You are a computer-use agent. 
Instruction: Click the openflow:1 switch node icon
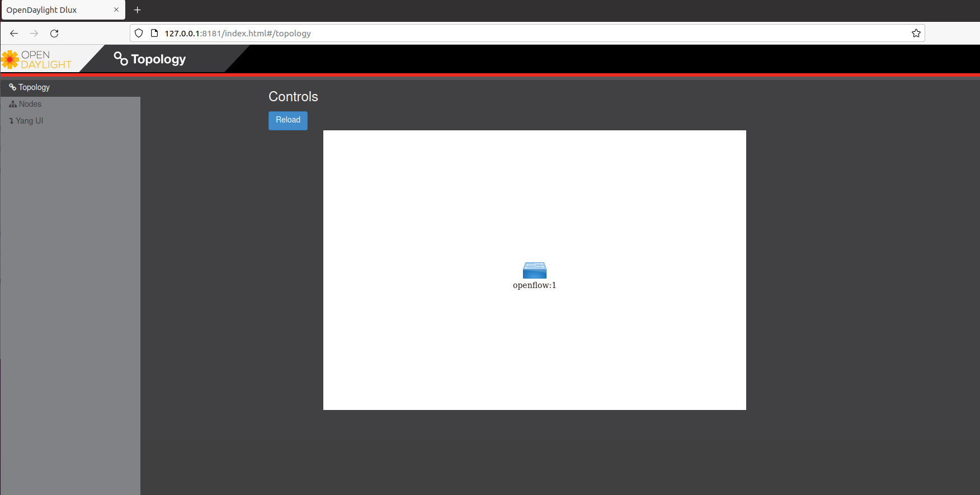tap(535, 270)
